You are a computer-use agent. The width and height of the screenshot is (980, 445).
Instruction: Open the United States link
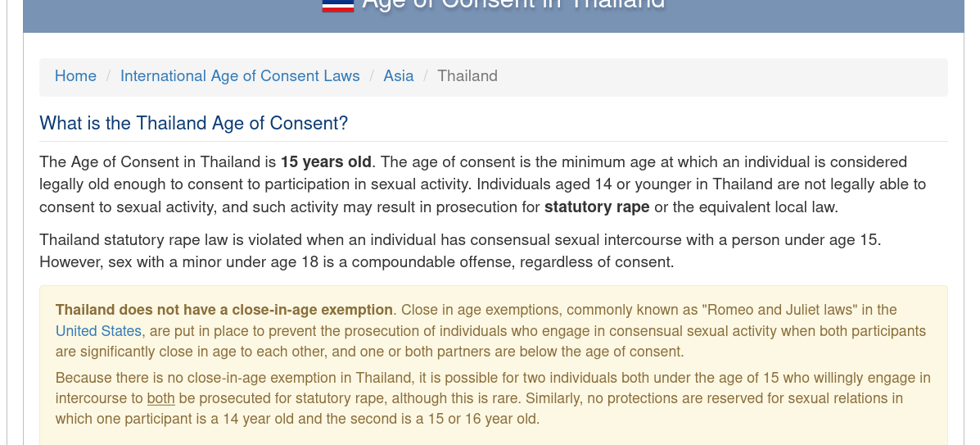click(x=99, y=331)
